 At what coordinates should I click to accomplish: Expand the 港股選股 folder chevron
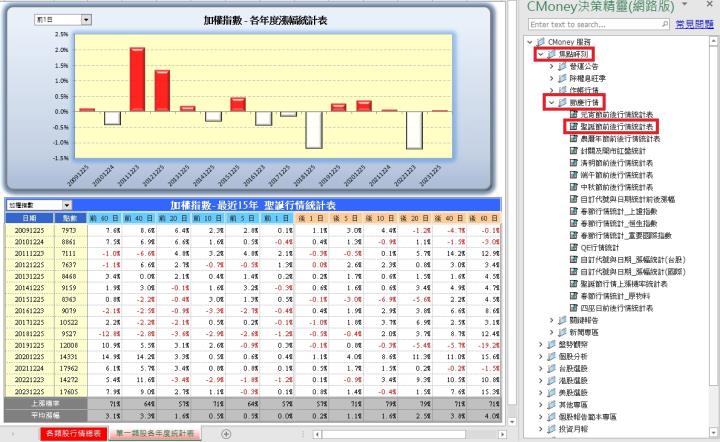pyautogui.click(x=540, y=381)
